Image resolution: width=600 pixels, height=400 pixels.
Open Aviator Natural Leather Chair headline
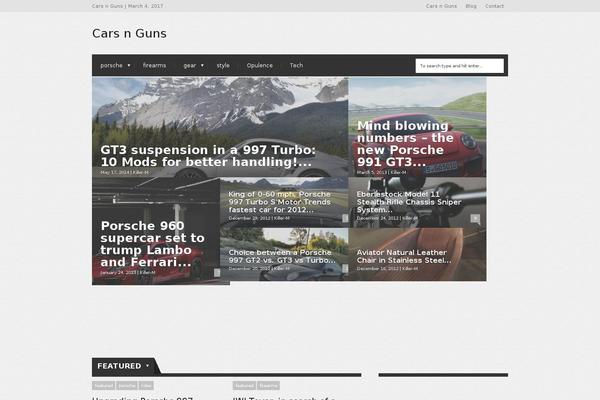point(404,256)
